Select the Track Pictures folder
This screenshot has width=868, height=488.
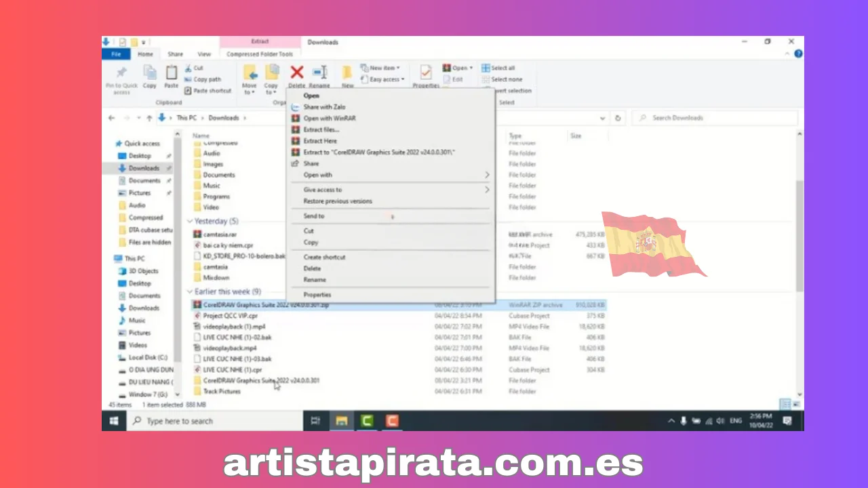[x=222, y=392]
